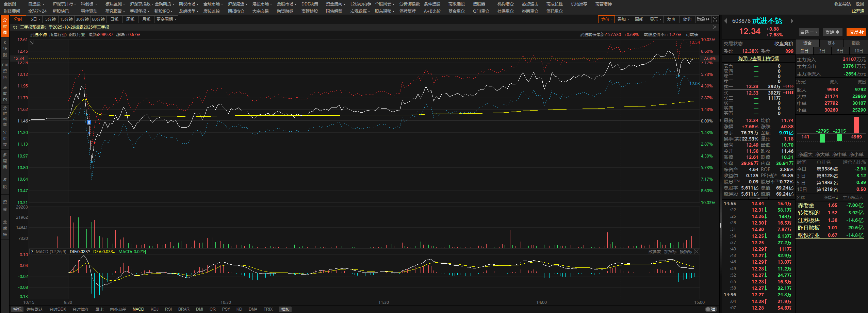Screen dimensions: 868x313
Task: Open the 自选 watchlist dropdown
Action: [808, 32]
